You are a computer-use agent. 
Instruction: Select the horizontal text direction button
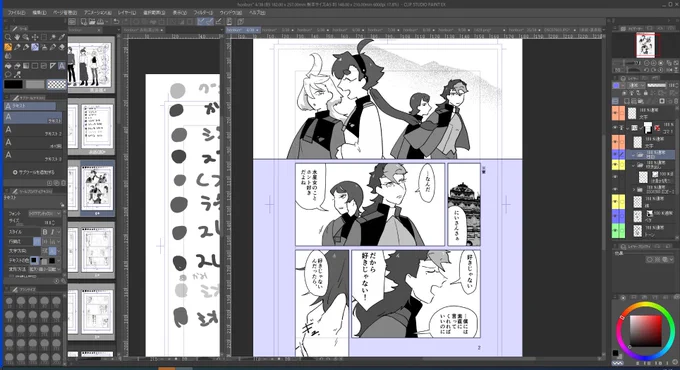(45, 251)
